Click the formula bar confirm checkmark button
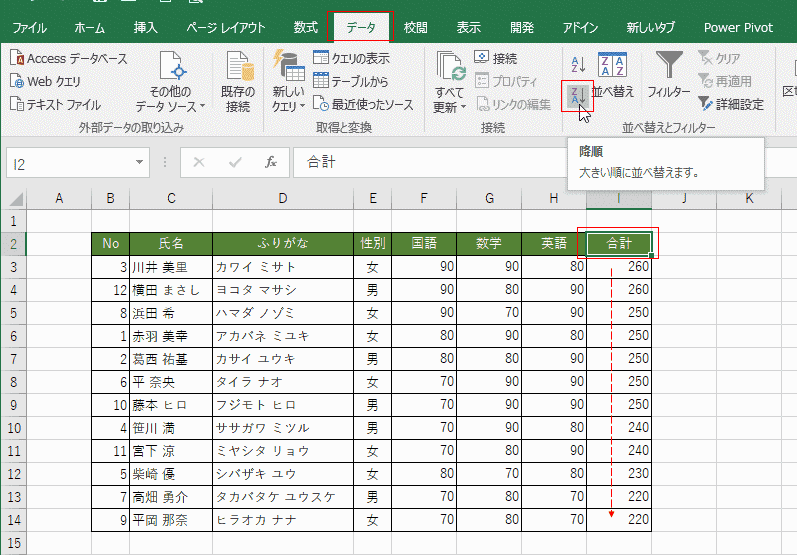Screen dimensions: 797x555 pyautogui.click(x=235, y=163)
